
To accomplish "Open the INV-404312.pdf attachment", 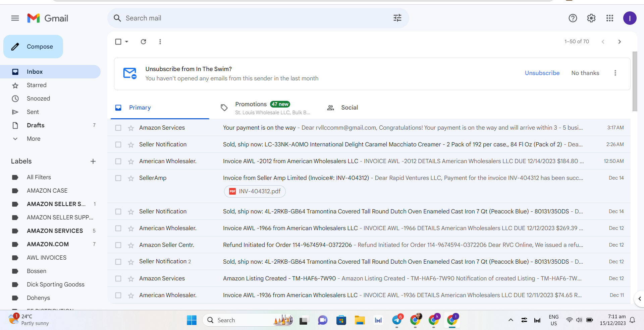I will click(255, 191).
